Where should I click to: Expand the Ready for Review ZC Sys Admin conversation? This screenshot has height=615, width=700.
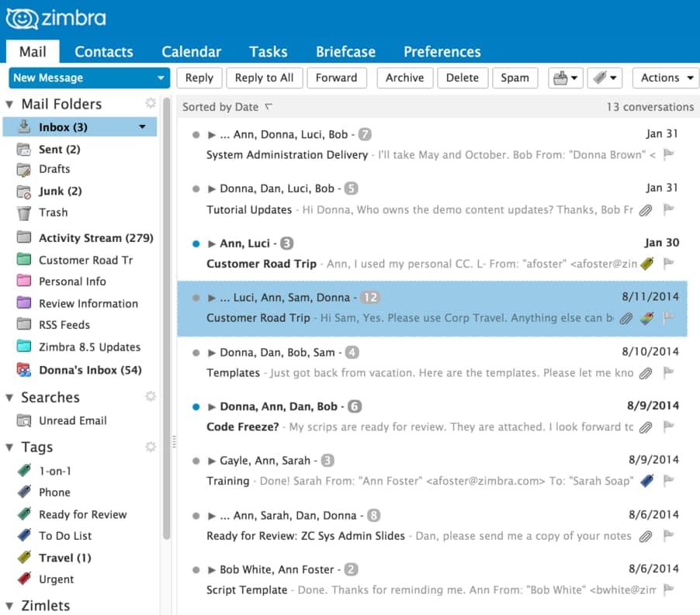(212, 516)
